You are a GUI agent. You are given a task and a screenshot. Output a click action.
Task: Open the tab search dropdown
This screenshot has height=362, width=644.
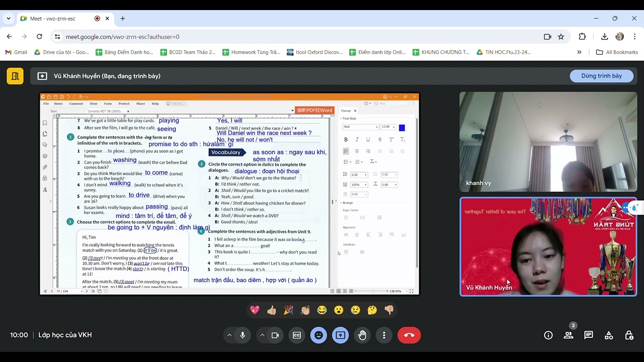click(x=8, y=19)
